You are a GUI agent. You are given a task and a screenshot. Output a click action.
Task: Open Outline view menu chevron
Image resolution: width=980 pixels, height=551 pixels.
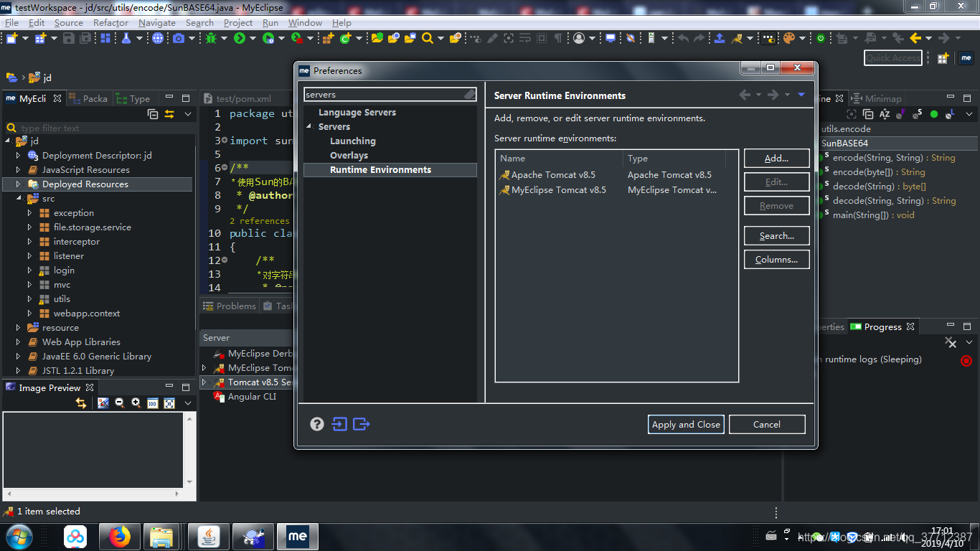pos(970,114)
